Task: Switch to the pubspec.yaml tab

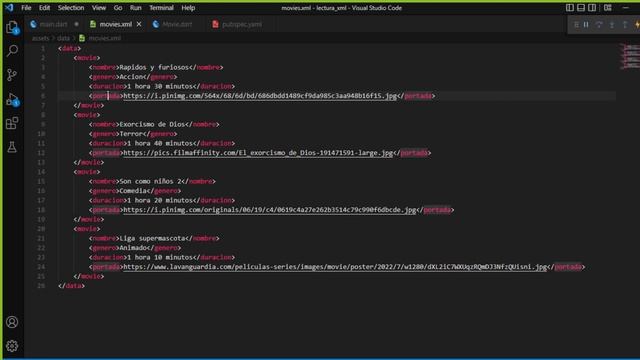Action: point(242,24)
